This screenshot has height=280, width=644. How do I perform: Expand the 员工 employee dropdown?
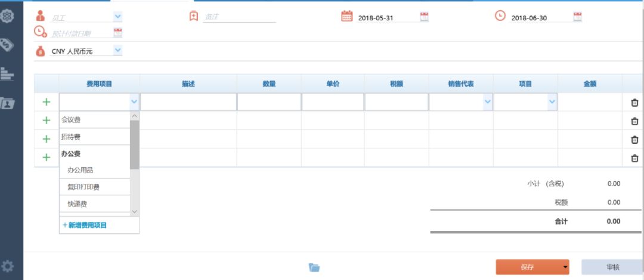point(117,17)
